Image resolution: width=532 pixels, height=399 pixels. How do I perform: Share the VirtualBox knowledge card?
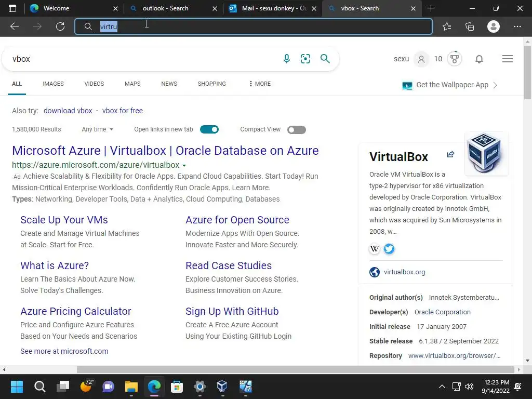pyautogui.click(x=450, y=154)
